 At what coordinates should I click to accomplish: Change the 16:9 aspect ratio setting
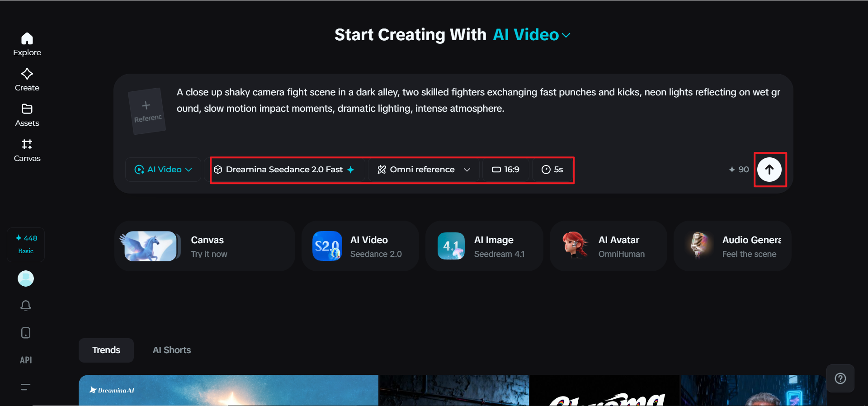click(x=505, y=170)
